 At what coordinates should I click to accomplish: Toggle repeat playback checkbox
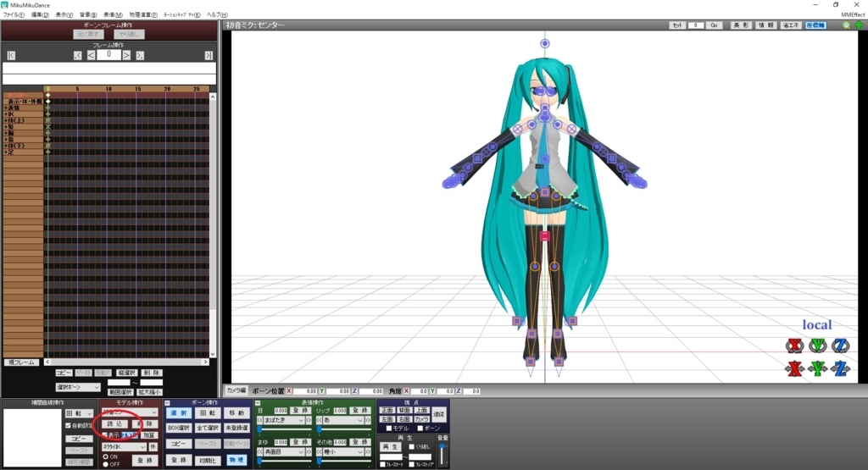click(411, 447)
